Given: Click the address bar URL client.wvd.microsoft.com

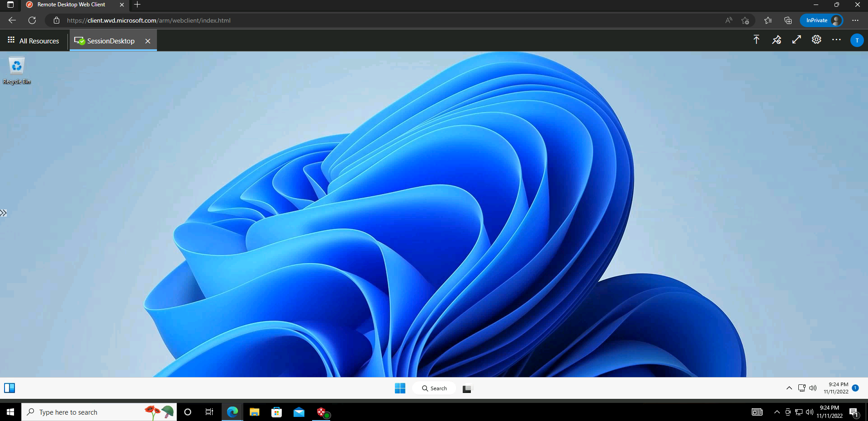Looking at the screenshot, I should pos(149,20).
